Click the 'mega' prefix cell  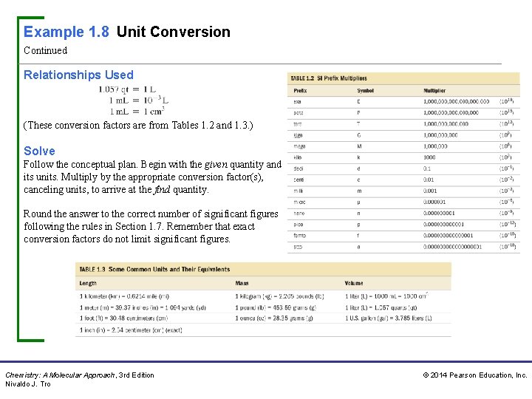pyautogui.click(x=299, y=146)
